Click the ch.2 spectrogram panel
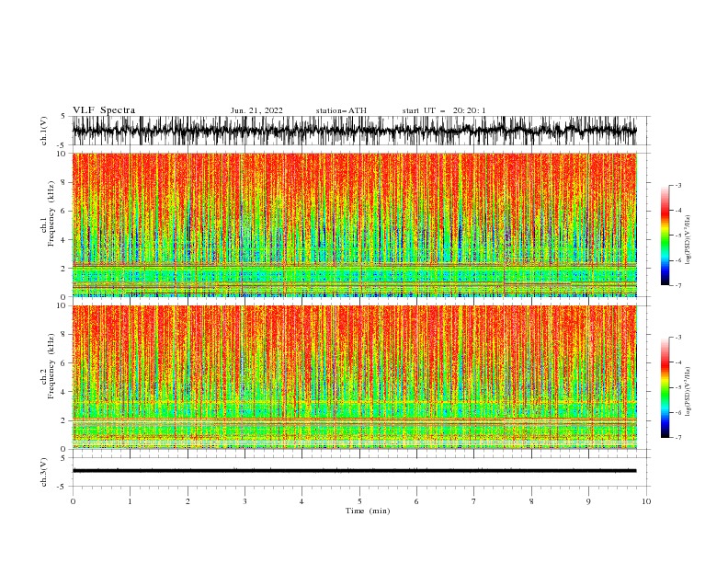728x563 pixels. [x=354, y=377]
